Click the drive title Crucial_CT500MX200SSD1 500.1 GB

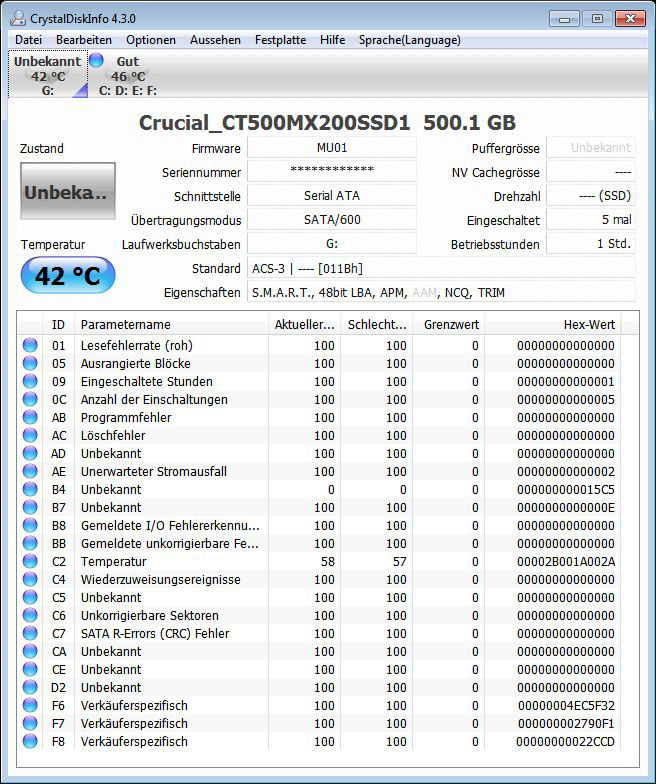point(327,122)
